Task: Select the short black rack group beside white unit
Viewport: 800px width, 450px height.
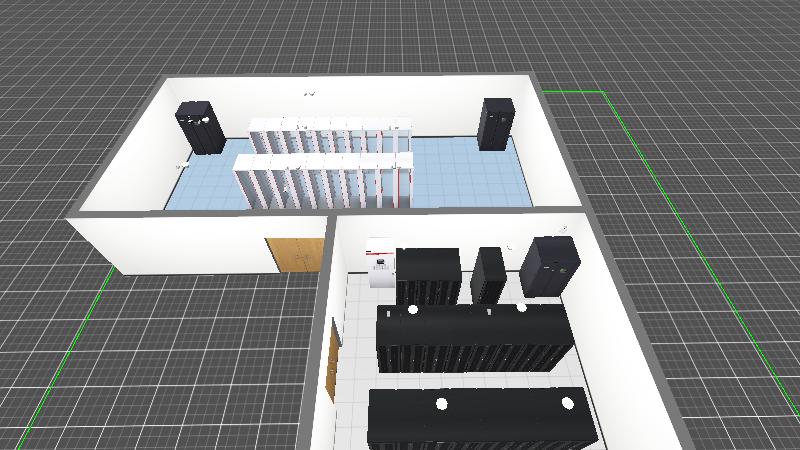Action: [428, 276]
